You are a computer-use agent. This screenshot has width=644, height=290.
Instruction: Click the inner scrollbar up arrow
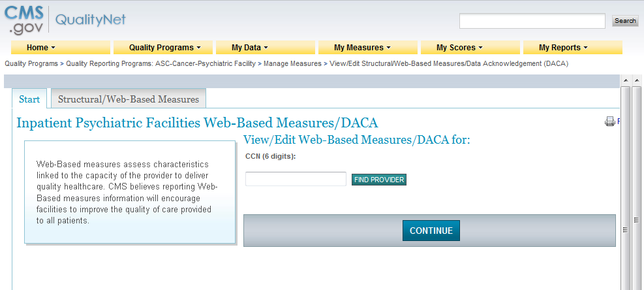(x=625, y=80)
